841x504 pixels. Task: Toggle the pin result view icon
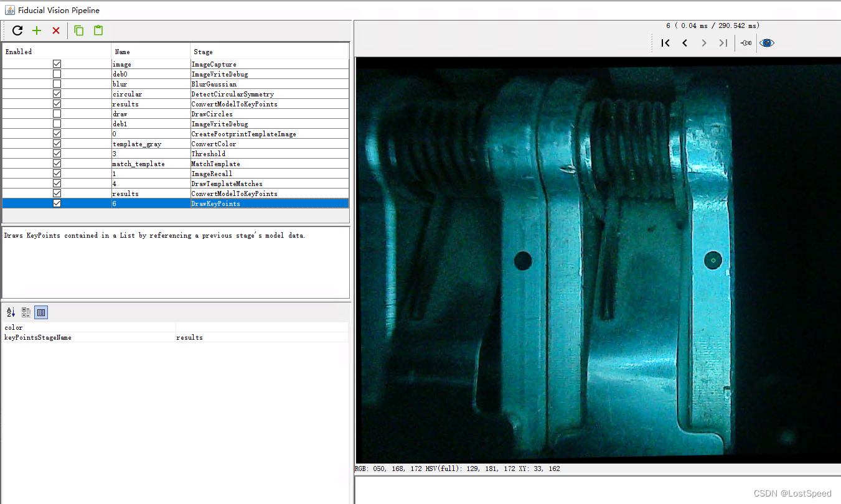(746, 43)
